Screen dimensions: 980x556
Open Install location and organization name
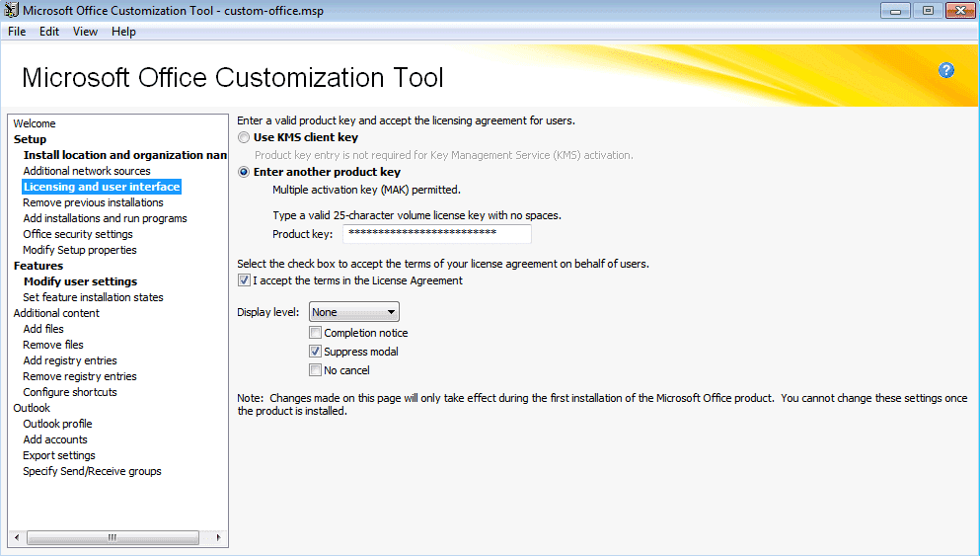tap(125, 154)
